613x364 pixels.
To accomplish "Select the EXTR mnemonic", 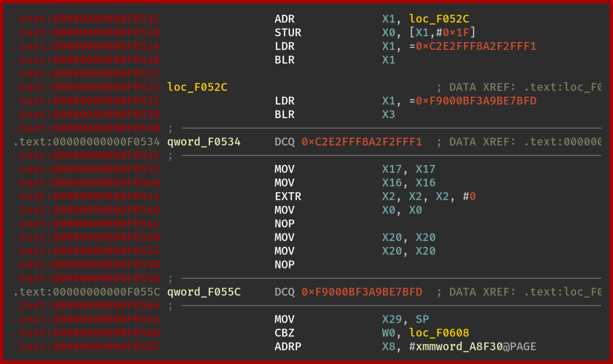I will click(x=288, y=196).
